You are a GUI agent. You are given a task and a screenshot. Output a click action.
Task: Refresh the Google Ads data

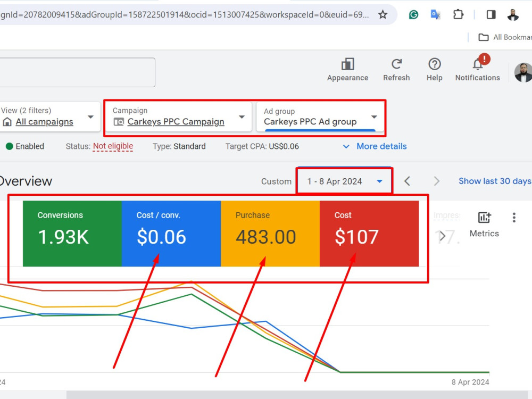(396, 70)
